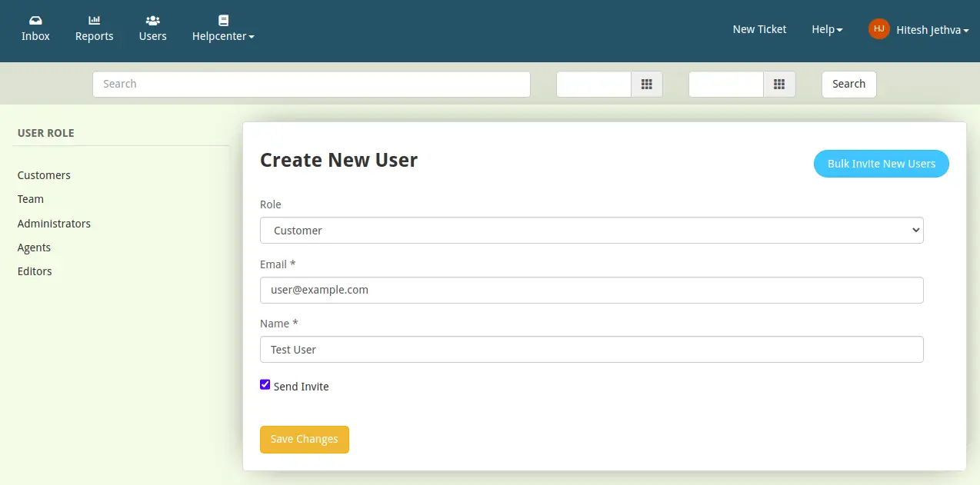The height and width of the screenshot is (485, 980).
Task: Open the Hitesh Jethva account menu
Action: point(932,30)
